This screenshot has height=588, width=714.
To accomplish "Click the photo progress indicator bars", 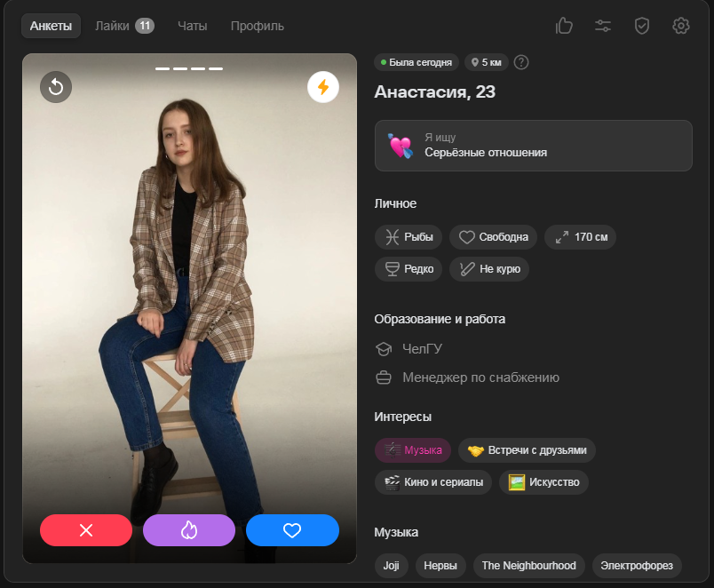I will click(189, 68).
